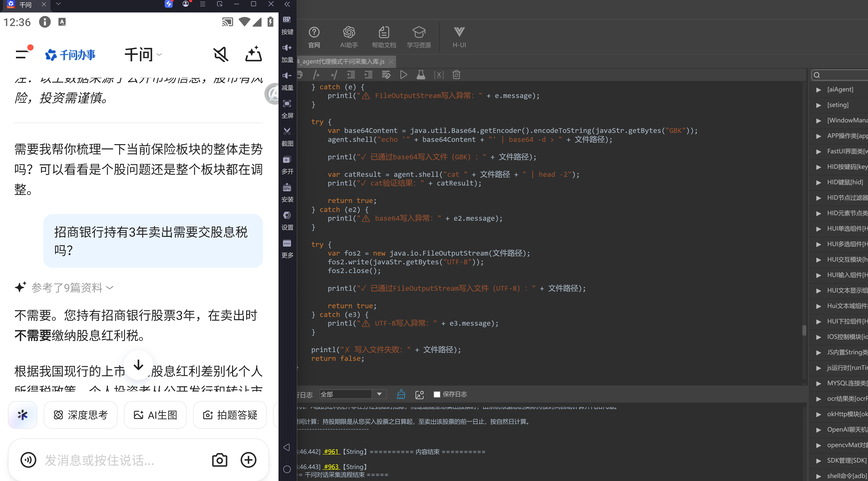Expand the SDK管理[SDK] tree node

tap(819, 461)
